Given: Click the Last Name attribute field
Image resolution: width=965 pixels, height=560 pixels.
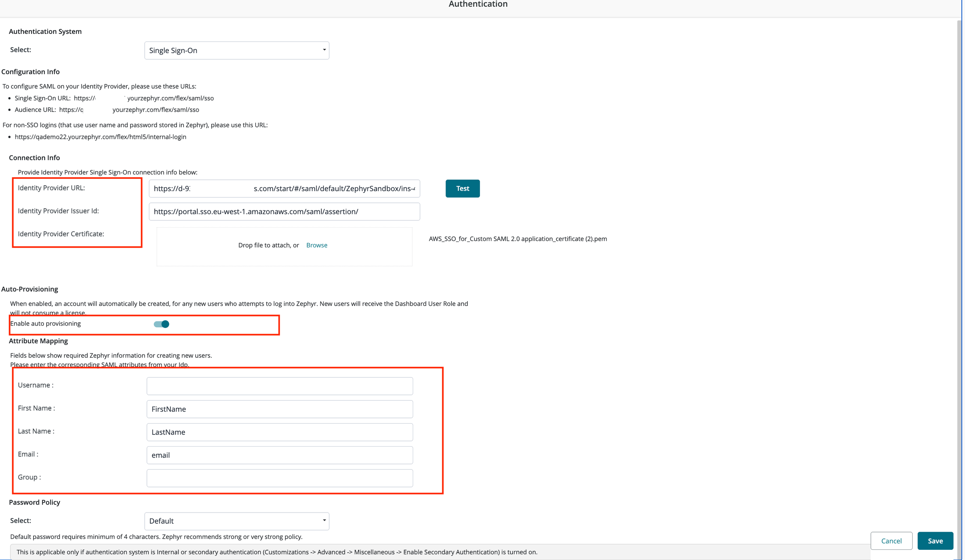Looking at the screenshot, I should 280,432.
